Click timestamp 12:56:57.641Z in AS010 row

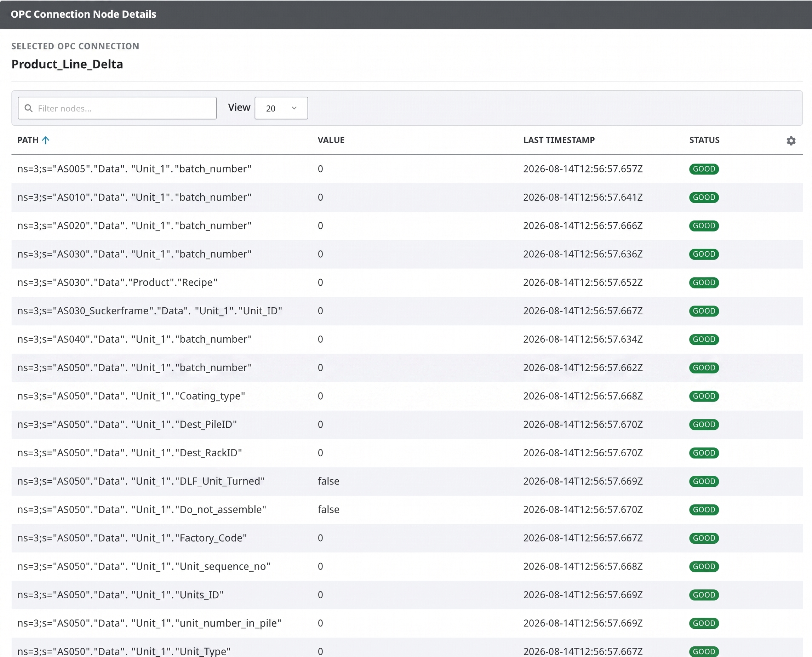583,197
